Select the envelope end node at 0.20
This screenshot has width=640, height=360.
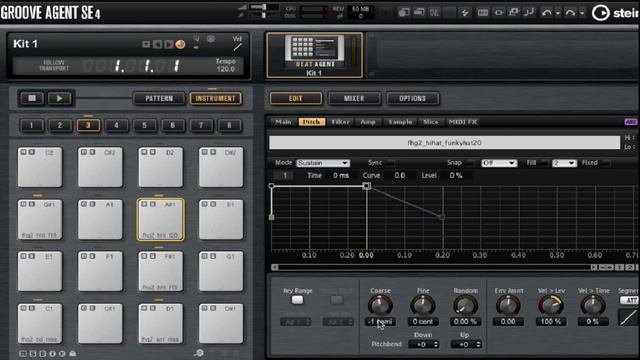[x=442, y=217]
